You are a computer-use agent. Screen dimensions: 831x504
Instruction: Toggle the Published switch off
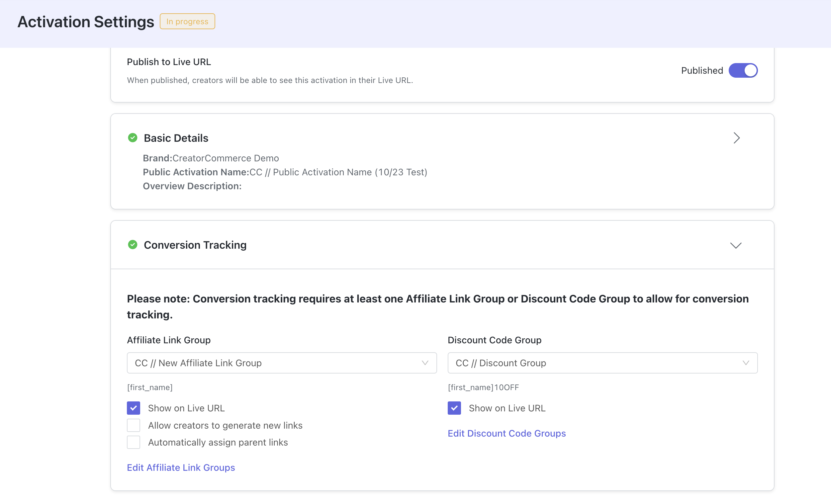click(x=743, y=70)
